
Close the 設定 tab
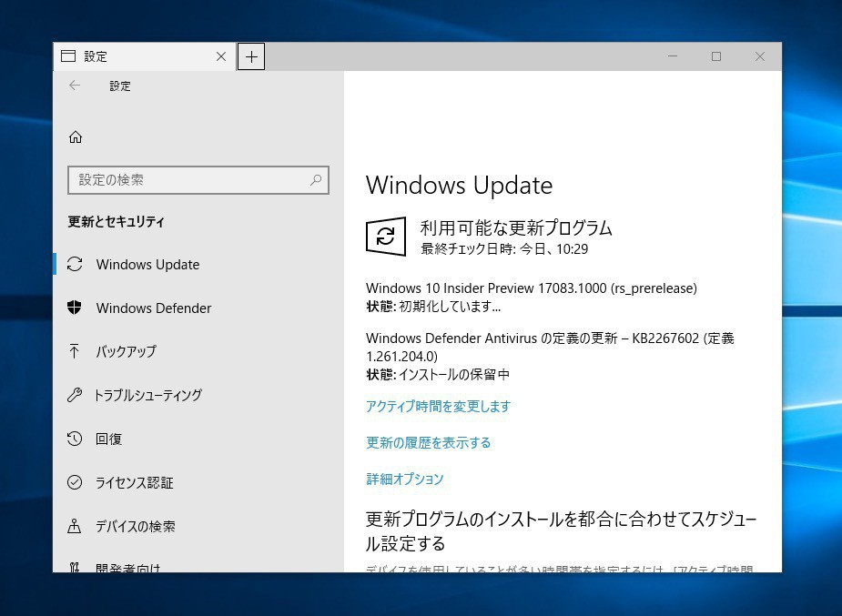click(221, 56)
